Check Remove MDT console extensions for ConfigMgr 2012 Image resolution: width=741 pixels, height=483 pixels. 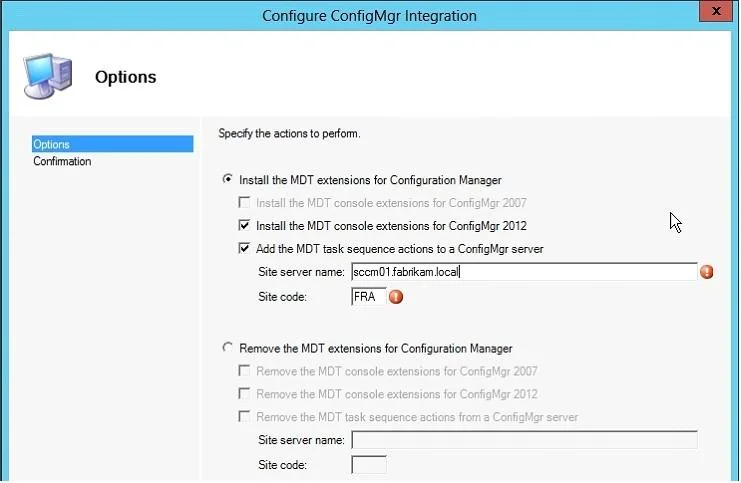pyautogui.click(x=244, y=394)
